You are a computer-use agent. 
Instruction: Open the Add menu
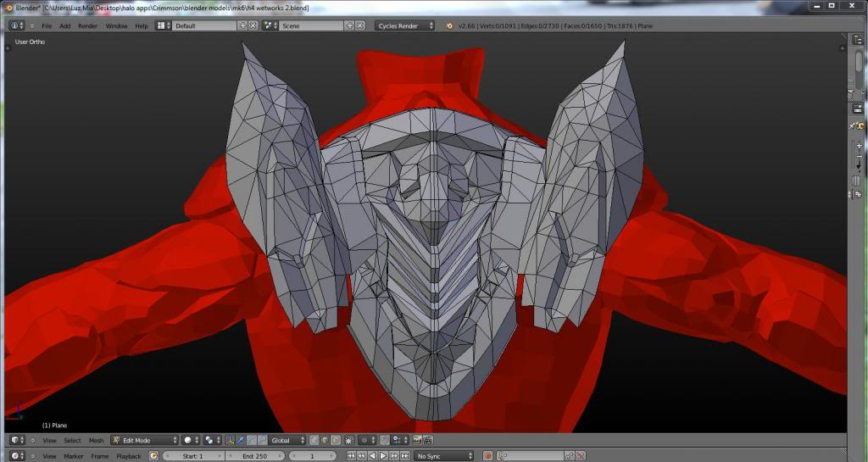pos(64,26)
